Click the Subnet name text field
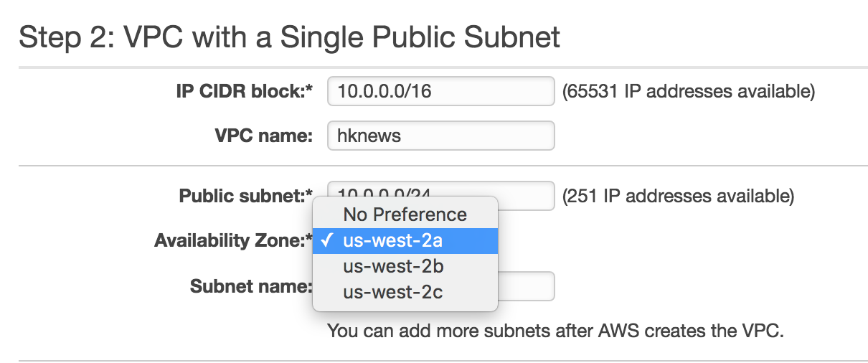The width and height of the screenshot is (868, 363). tap(526, 286)
